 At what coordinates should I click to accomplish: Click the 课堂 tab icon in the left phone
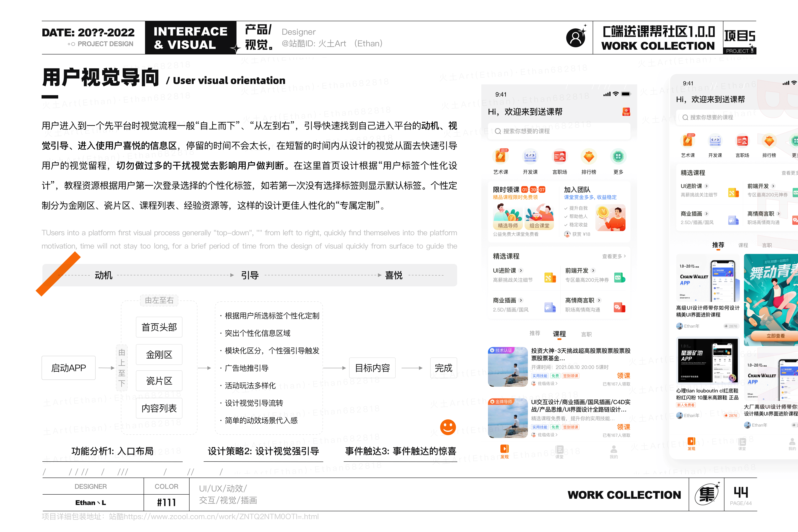[x=559, y=449]
